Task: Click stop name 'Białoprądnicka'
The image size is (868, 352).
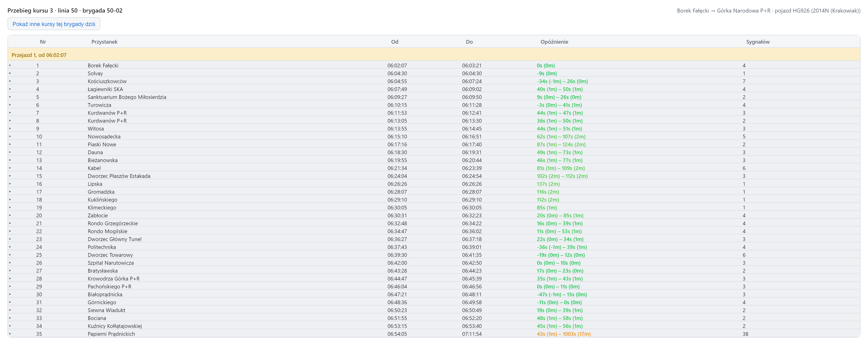Action: point(105,294)
